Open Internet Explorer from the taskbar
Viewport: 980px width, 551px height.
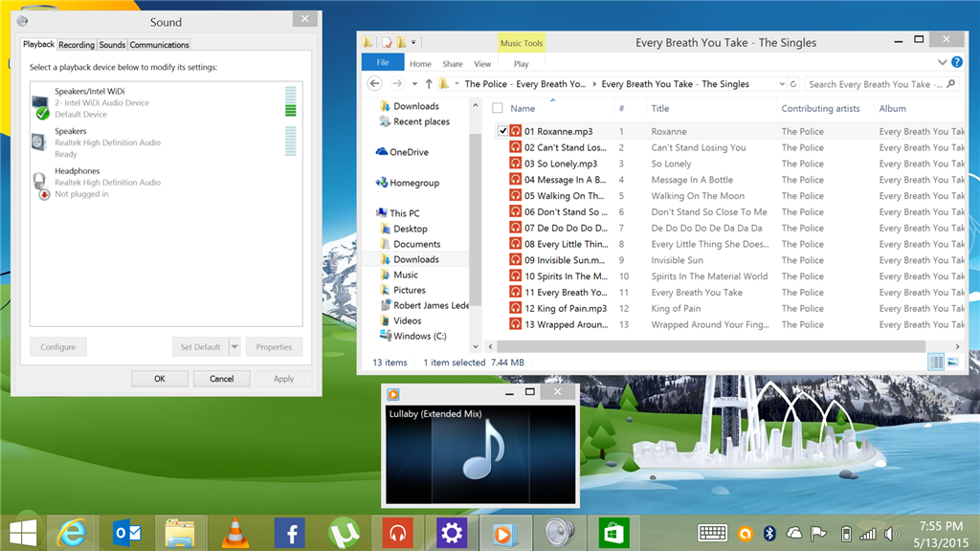pyautogui.click(x=73, y=534)
